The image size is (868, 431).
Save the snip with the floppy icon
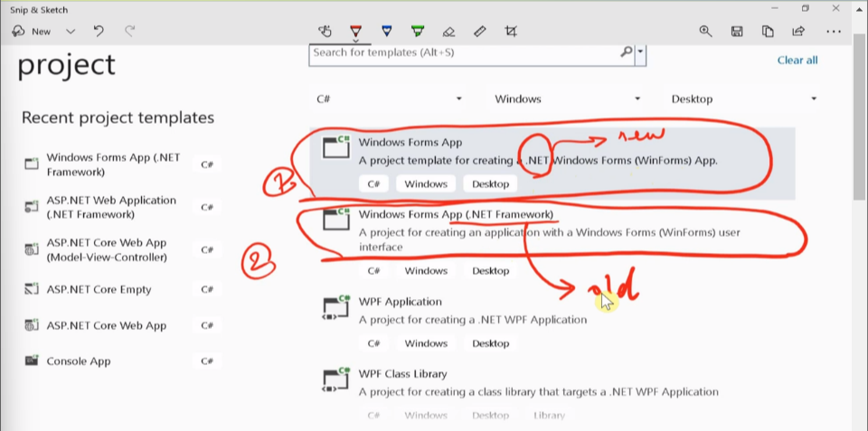(737, 32)
